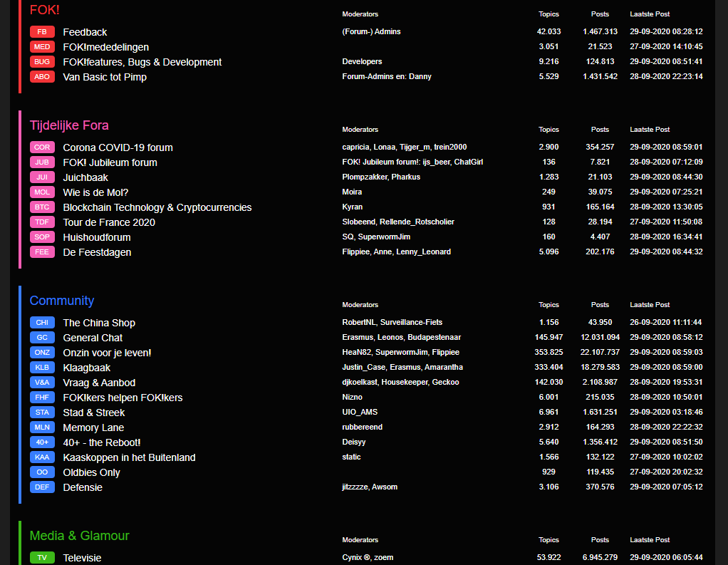This screenshot has width=728, height=565.
Task: Open Tour de France 2020 forum
Action: click(109, 222)
